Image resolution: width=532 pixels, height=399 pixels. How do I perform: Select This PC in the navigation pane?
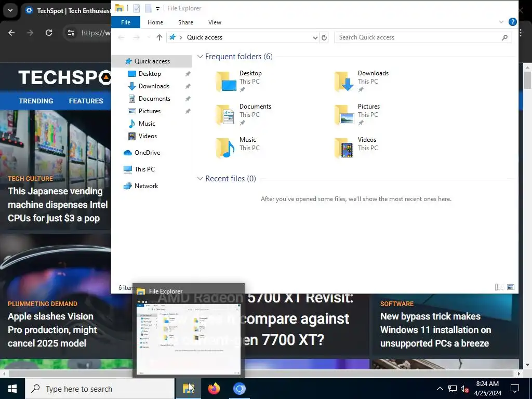click(144, 169)
